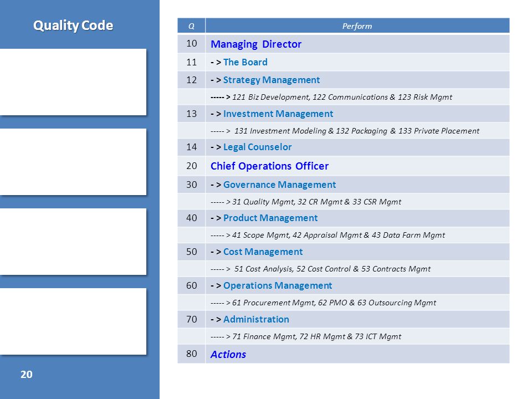
Task: Select code cell 60
Action: pyautogui.click(x=191, y=286)
